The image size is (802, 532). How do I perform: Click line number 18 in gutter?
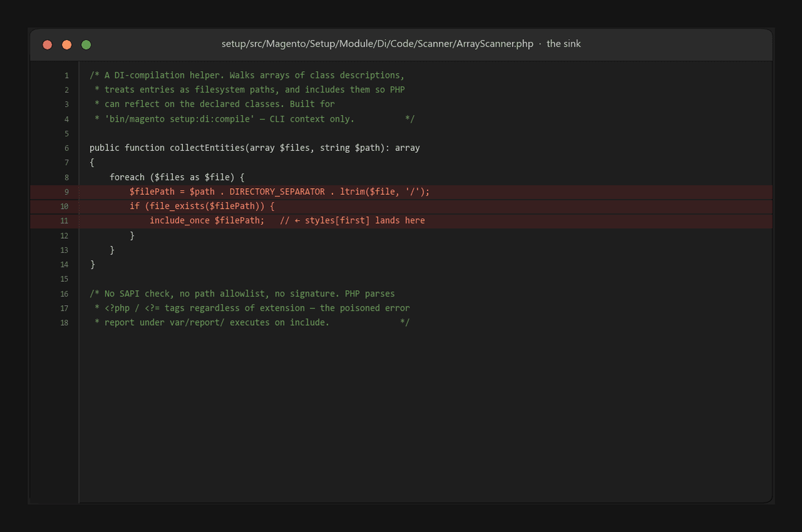point(65,323)
